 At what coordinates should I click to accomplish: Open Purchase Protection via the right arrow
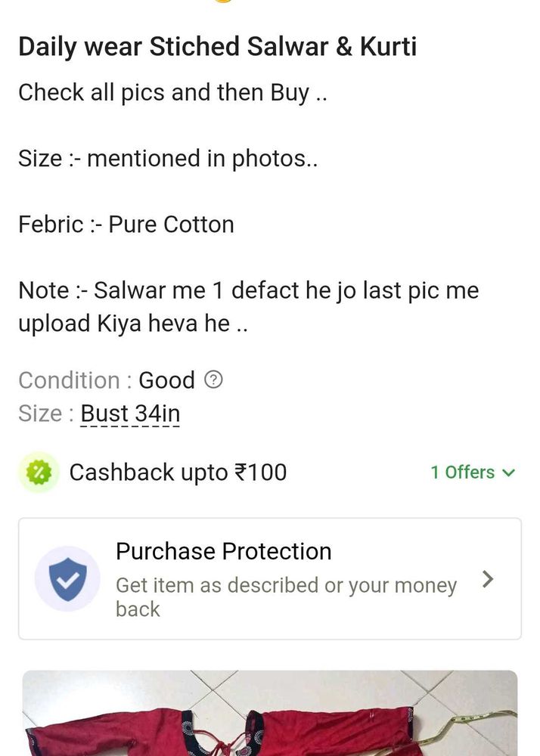click(x=489, y=580)
